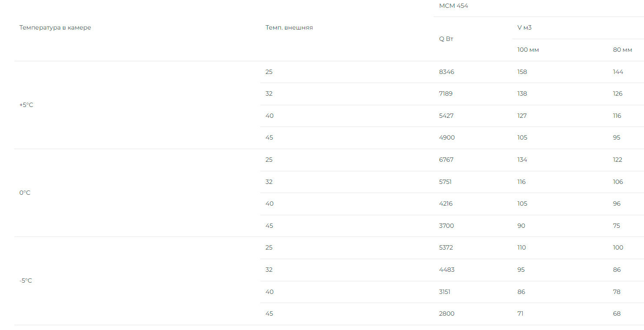This screenshot has width=644, height=330.
Task: Select the "MCM 454" header cell
Action: tap(453, 6)
